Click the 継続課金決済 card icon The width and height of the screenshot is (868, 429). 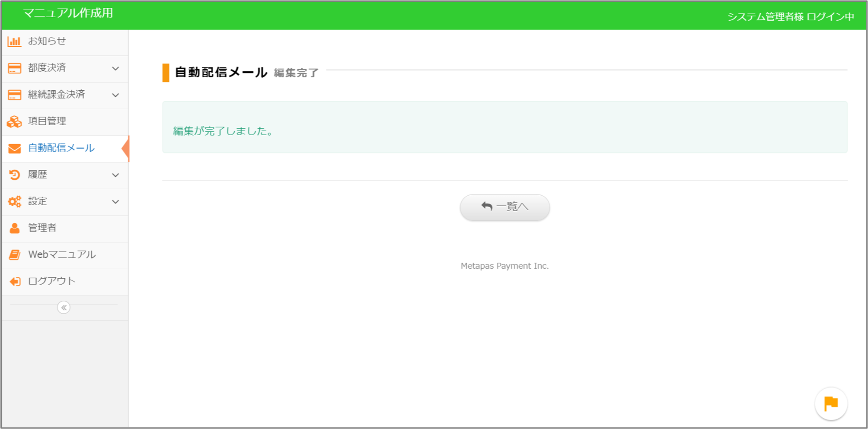14,95
